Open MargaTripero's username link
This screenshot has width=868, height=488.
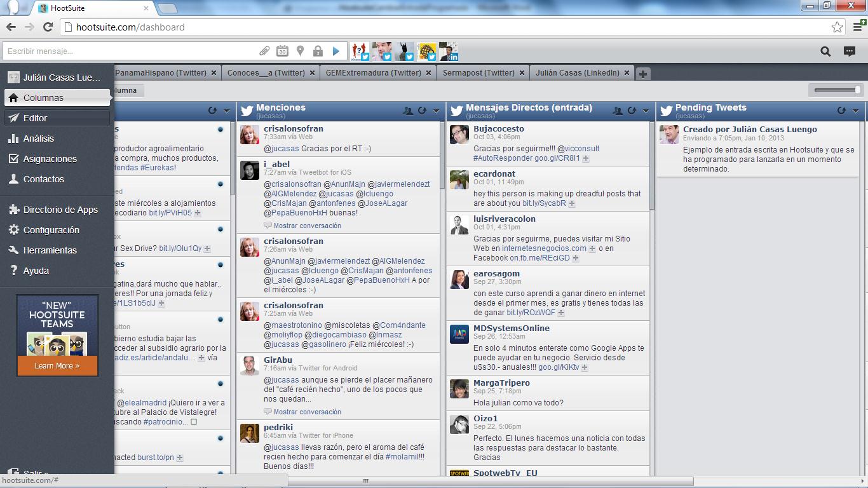pos(501,383)
